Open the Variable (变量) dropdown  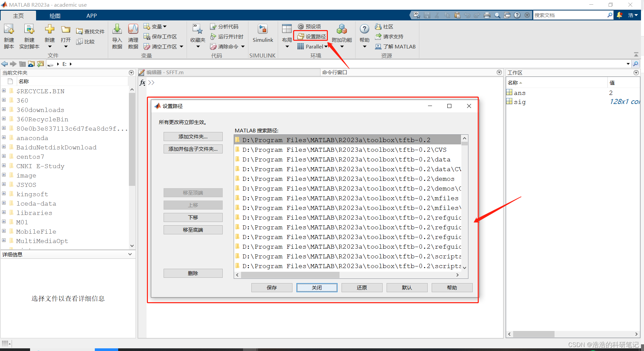(155, 26)
